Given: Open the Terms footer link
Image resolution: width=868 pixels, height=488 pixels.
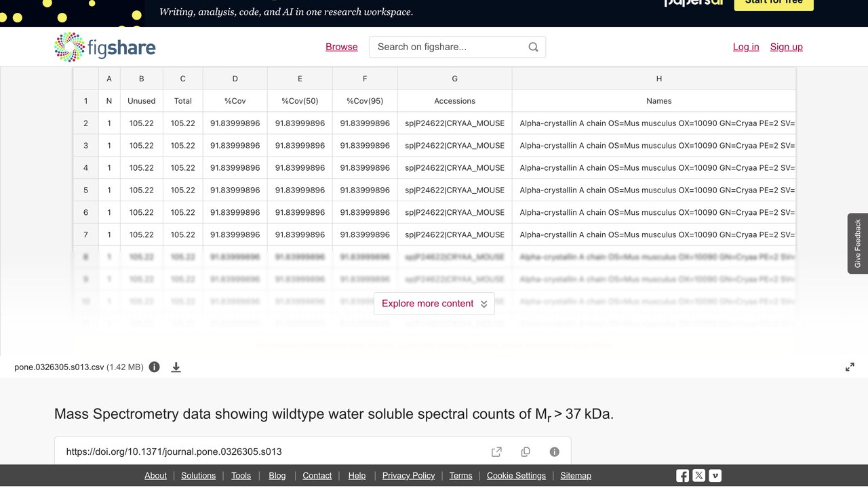Looking at the screenshot, I should (461, 476).
